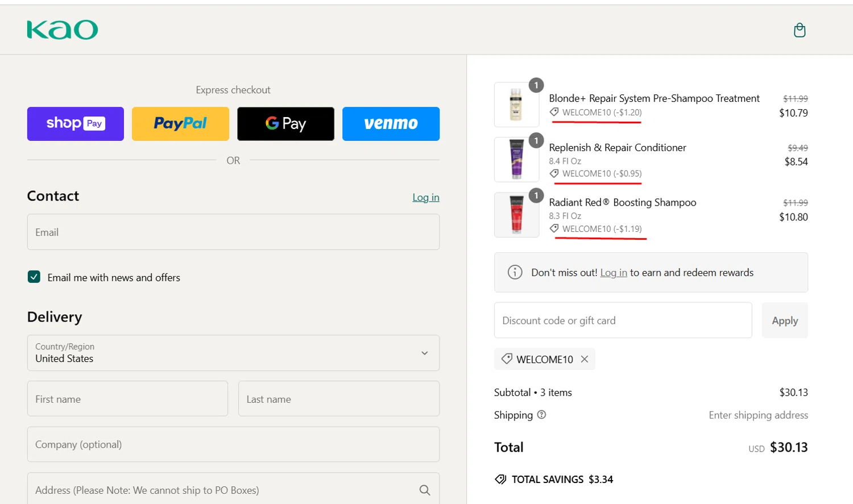The width and height of the screenshot is (853, 504).
Task: Click the Delivery heading
Action: tap(55, 316)
